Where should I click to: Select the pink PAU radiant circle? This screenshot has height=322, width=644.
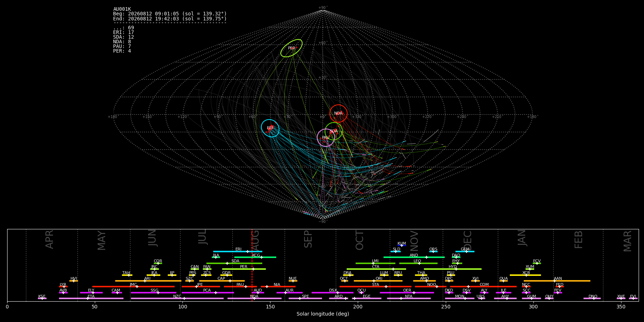[326, 138]
